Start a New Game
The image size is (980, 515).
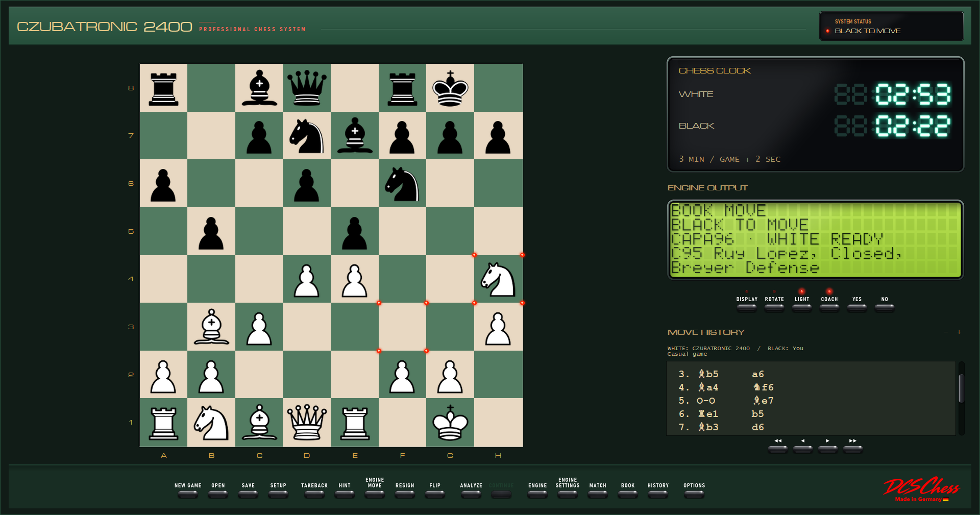click(x=188, y=494)
